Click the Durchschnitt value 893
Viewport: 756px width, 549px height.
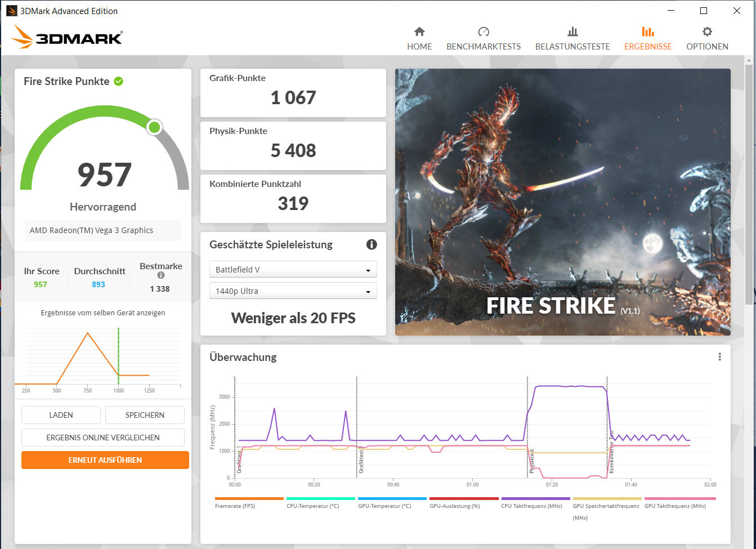(99, 284)
